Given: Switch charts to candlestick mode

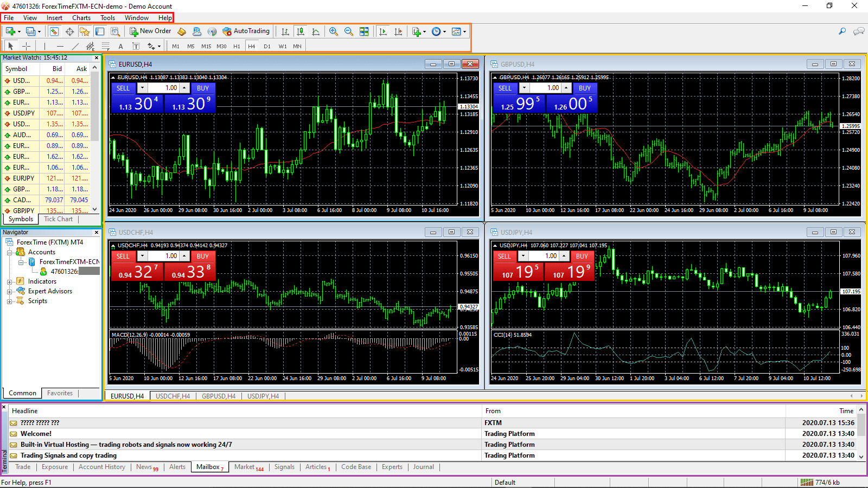Looking at the screenshot, I should click(x=301, y=31).
